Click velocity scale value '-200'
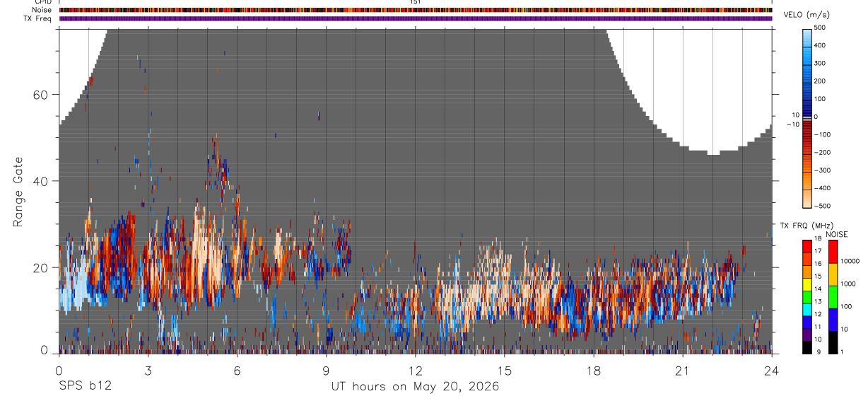868x401 pixels. (x=823, y=153)
